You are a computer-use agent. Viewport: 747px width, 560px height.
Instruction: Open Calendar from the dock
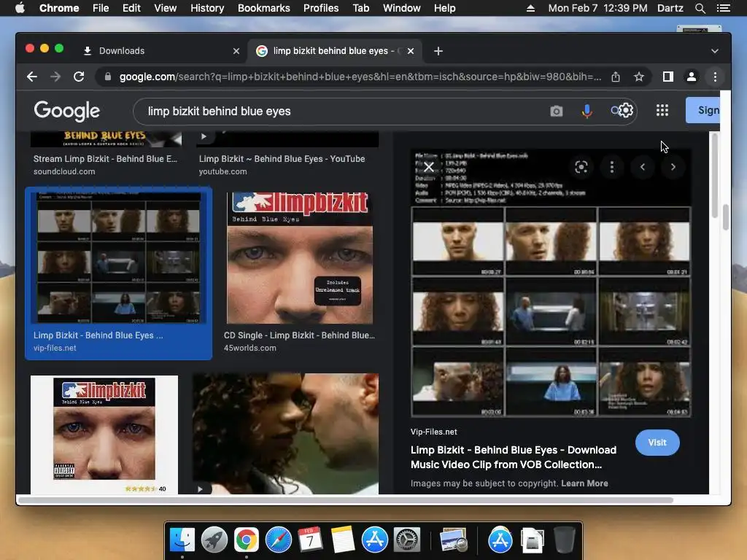pyautogui.click(x=310, y=540)
